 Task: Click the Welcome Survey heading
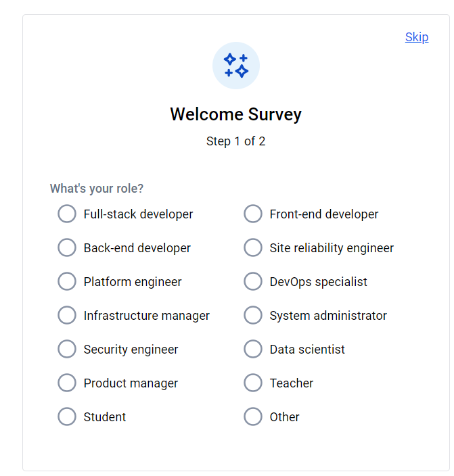[236, 114]
